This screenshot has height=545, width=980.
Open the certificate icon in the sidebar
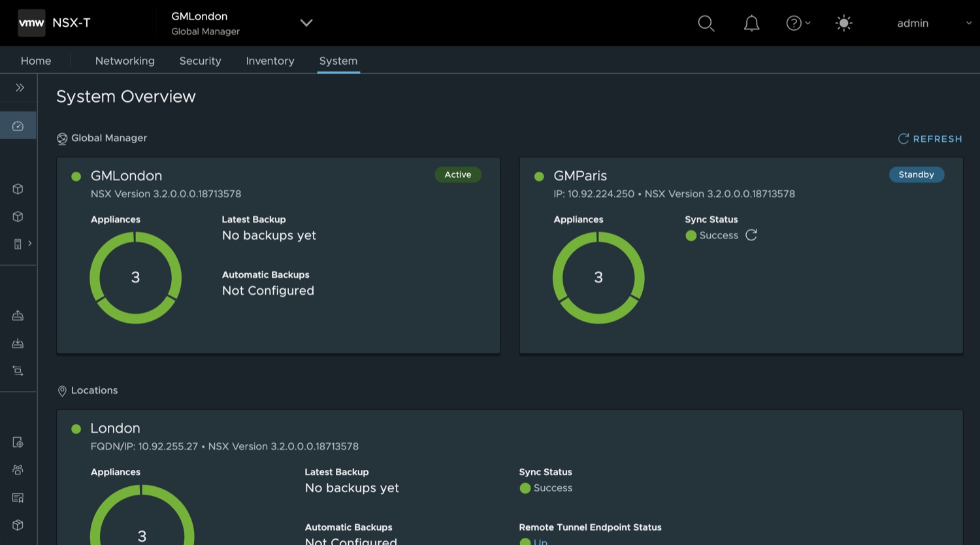click(x=18, y=497)
